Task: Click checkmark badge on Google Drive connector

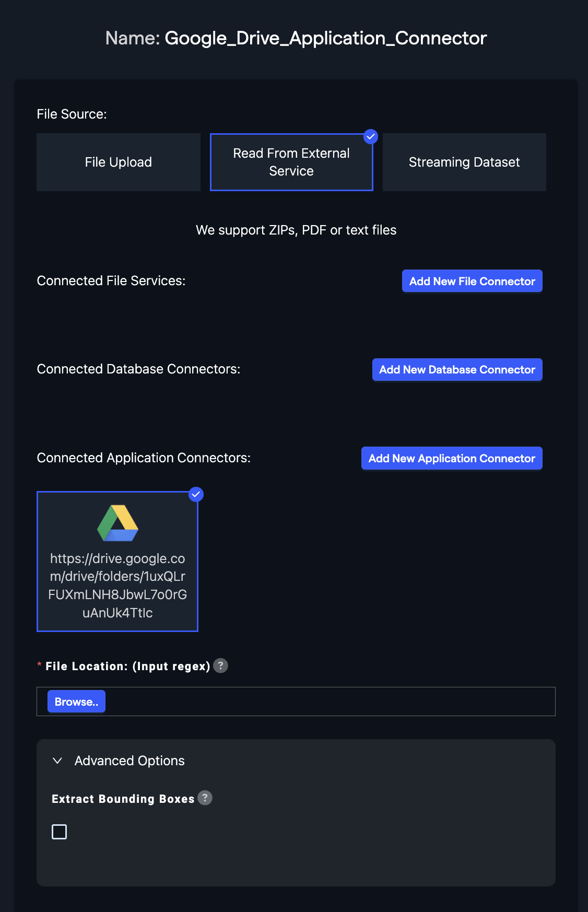Action: [196, 494]
